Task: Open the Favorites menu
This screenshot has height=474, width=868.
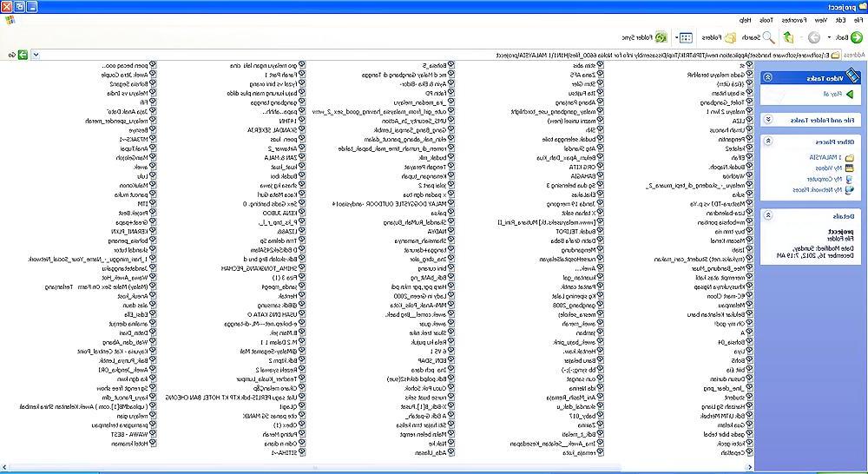Action: pyautogui.click(x=794, y=20)
